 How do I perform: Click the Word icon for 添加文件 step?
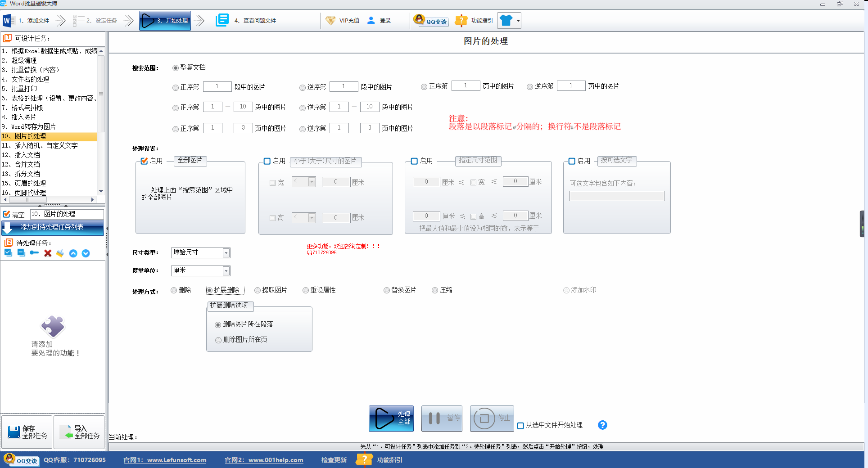[9, 21]
